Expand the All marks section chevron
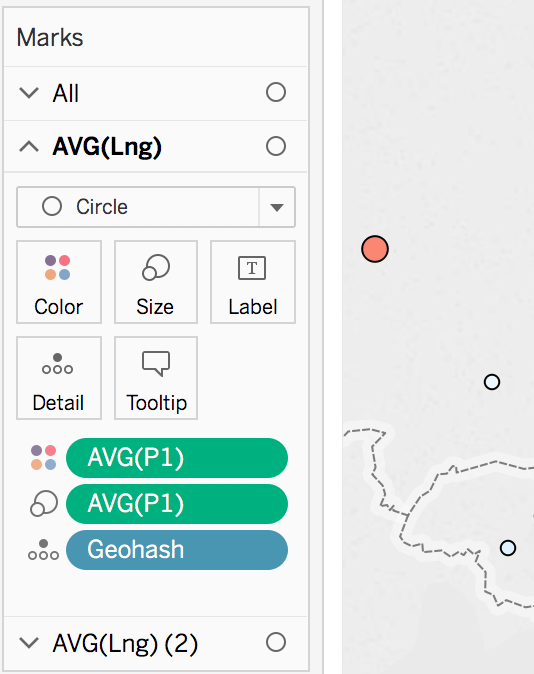 [29, 92]
